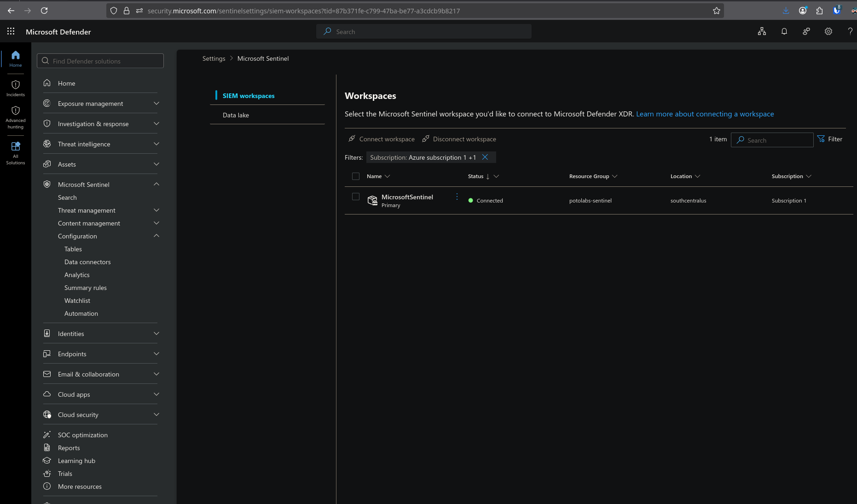Reload the page in the browser

[x=44, y=11]
